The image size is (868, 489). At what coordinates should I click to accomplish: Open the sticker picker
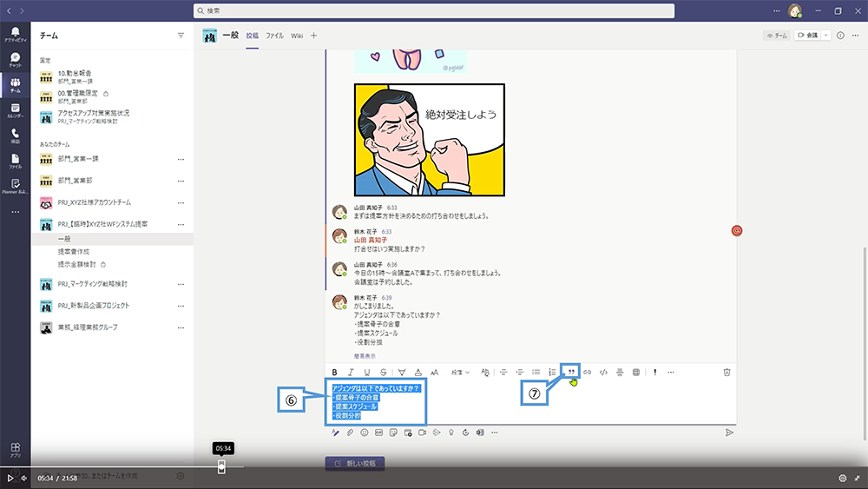(393, 433)
